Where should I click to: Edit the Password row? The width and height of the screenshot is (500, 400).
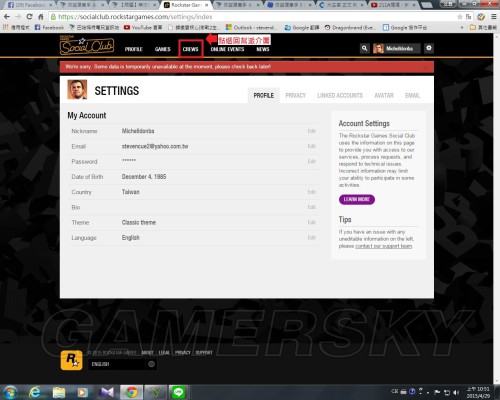[x=311, y=161]
